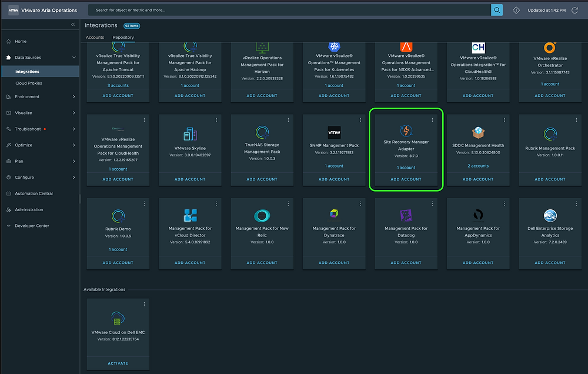This screenshot has height=374, width=588.
Task: Click the Management Pack for New Relic icon
Action: (x=262, y=216)
